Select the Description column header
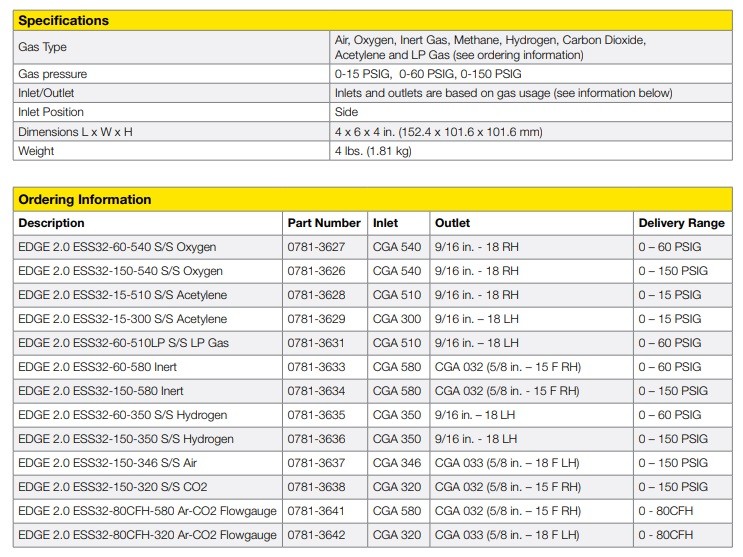 pos(52,223)
